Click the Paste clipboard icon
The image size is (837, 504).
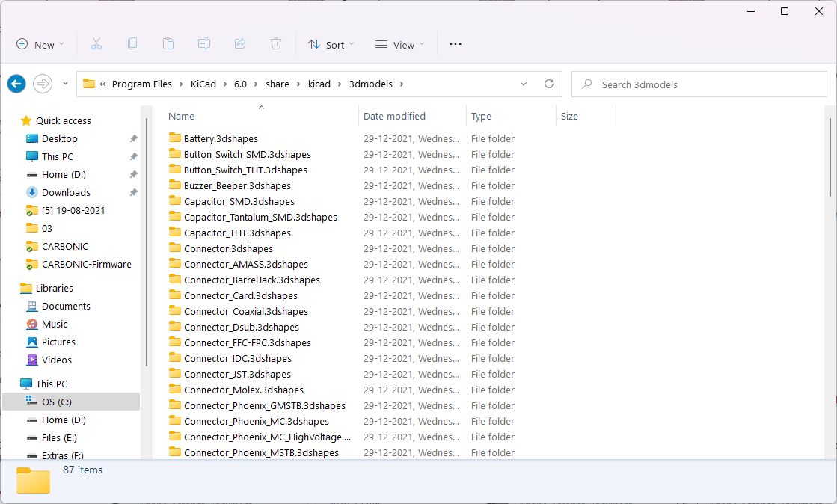[168, 44]
